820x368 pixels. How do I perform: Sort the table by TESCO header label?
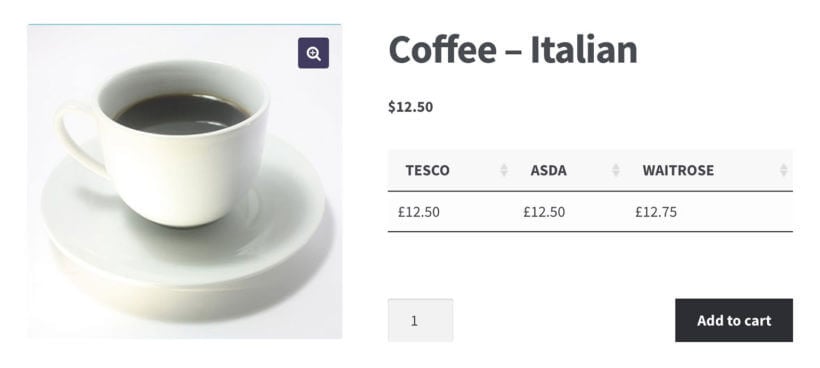427,170
